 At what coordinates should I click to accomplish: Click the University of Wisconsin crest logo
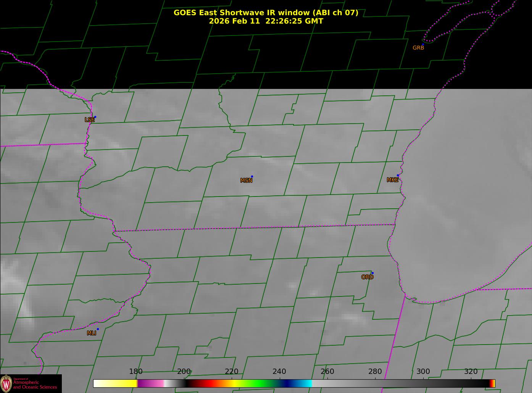click(x=6, y=383)
